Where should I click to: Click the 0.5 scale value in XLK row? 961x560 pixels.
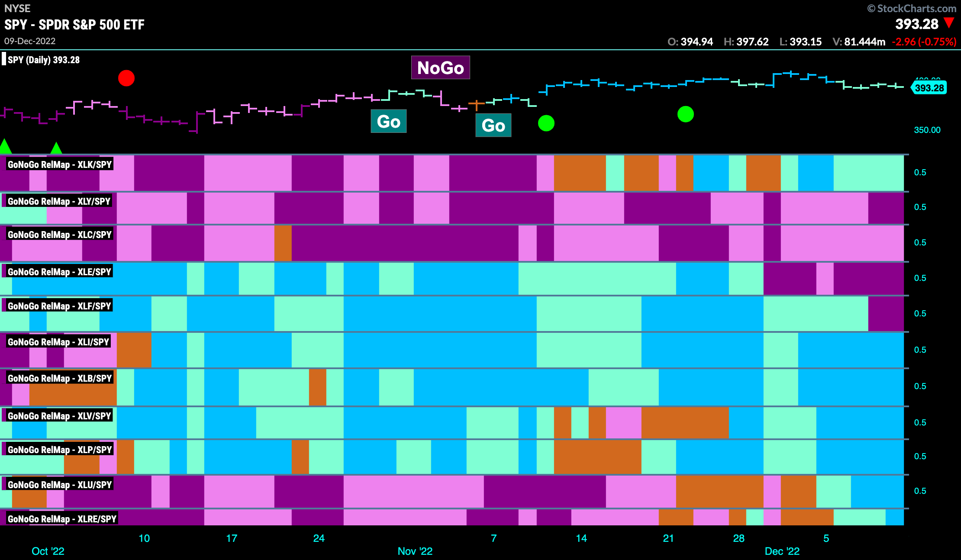(x=920, y=172)
